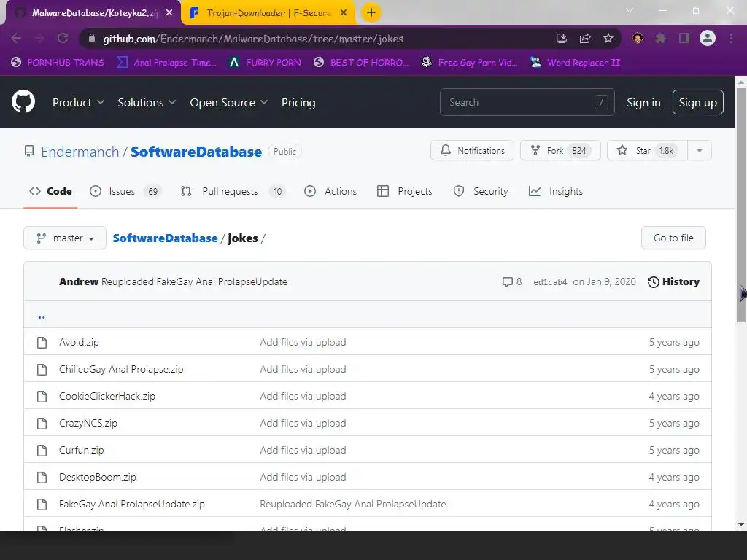
Task: Open the Insights tab
Action: 555,192
